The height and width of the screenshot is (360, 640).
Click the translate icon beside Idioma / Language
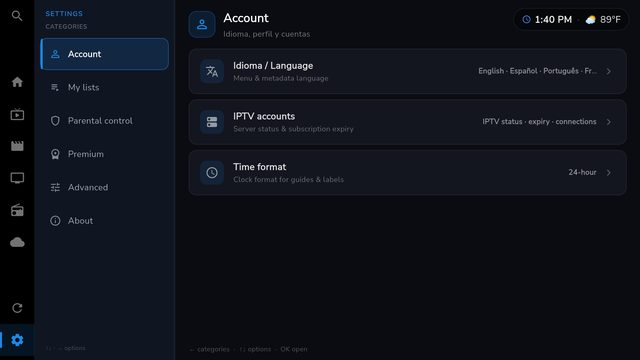212,71
